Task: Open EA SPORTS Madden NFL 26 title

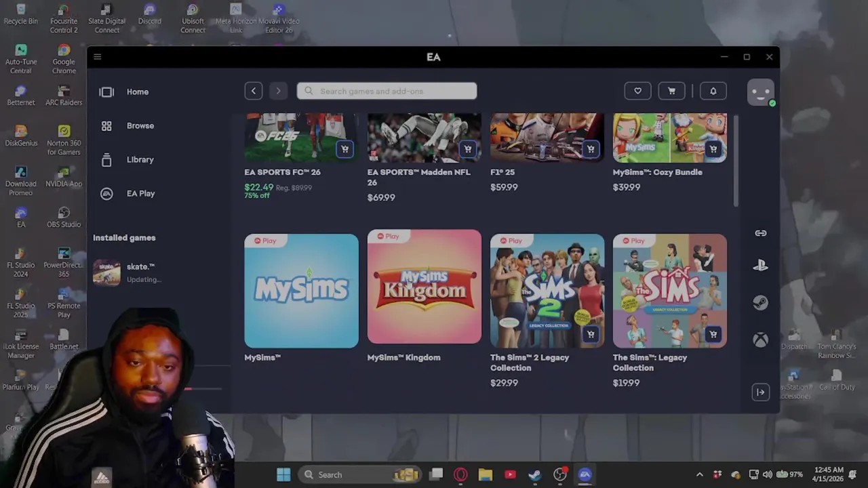Action: pyautogui.click(x=418, y=177)
